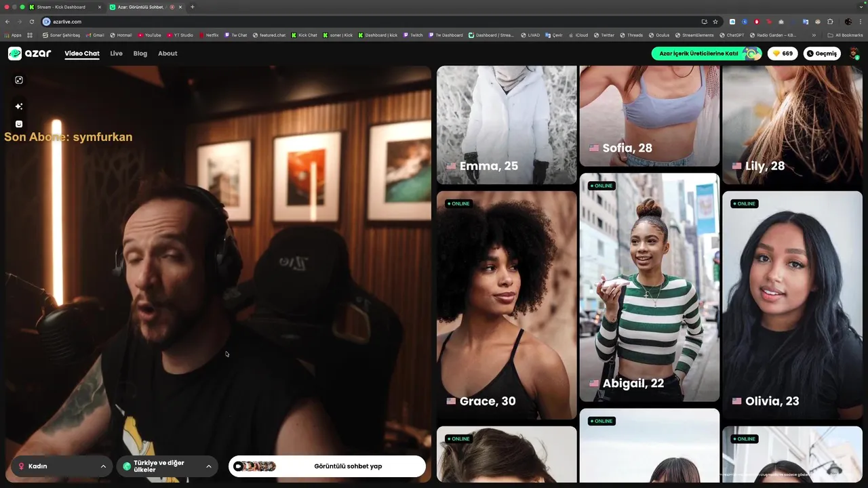Open the featured.chat bookmark
This screenshot has height=488, width=868.
click(269, 35)
